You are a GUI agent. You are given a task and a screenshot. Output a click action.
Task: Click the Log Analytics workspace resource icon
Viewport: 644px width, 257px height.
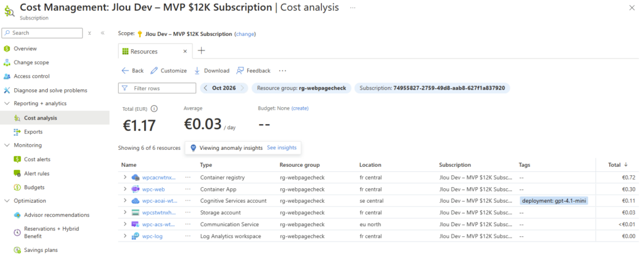pyautogui.click(x=136, y=236)
